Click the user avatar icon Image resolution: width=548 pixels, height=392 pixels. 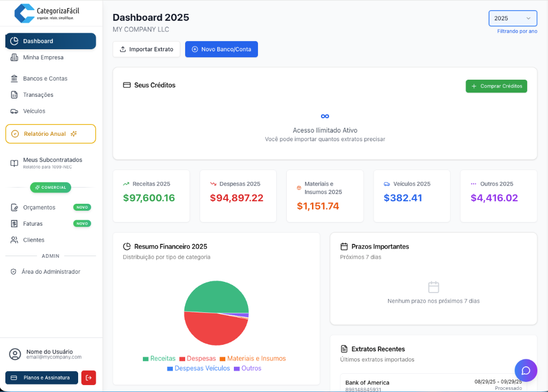(15, 354)
